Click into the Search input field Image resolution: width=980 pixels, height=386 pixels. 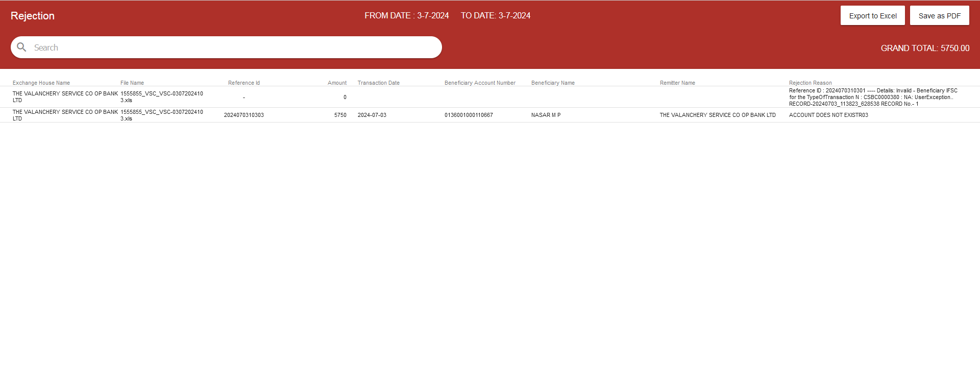(230, 47)
